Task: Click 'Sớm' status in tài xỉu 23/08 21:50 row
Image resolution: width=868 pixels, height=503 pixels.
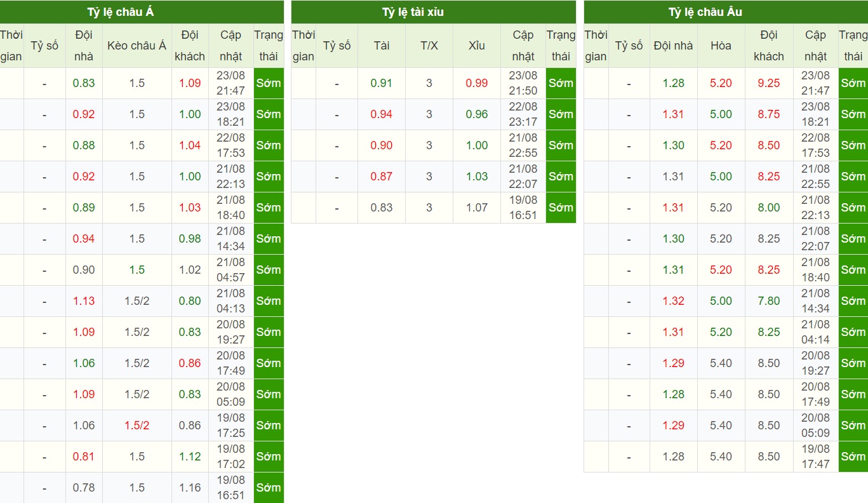Action: 561,83
